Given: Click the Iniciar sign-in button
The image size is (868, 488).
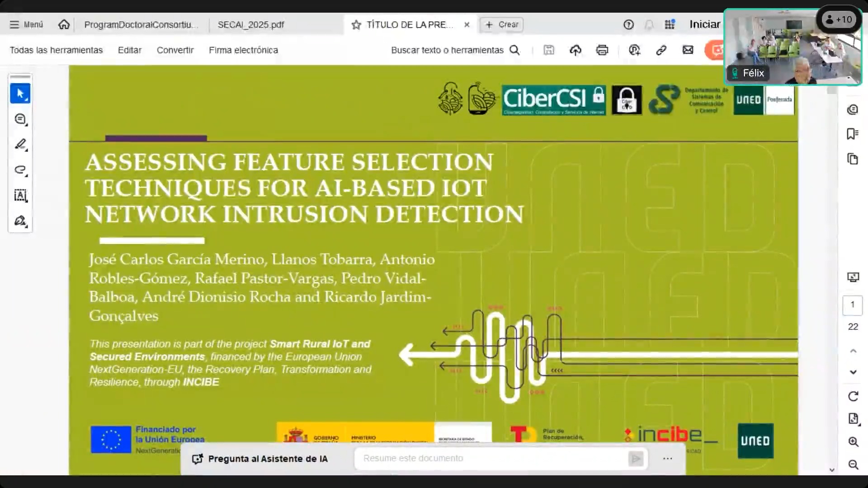Looking at the screenshot, I should point(705,24).
